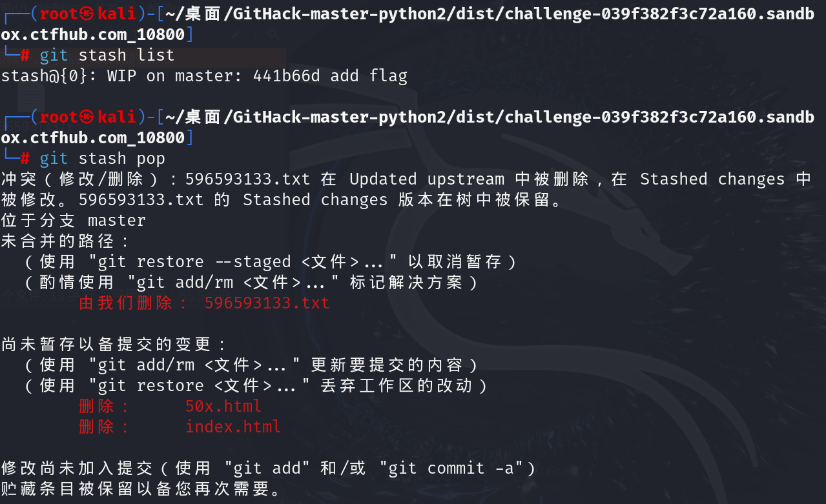The width and height of the screenshot is (826, 504).
Task: Click the red 50x.html filename
Action: tap(223, 407)
